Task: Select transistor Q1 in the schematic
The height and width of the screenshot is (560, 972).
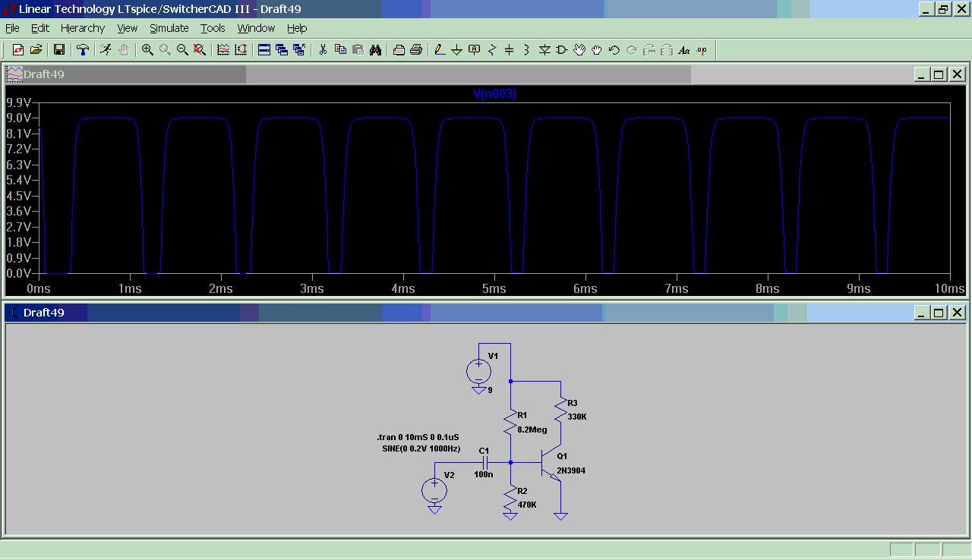Action: (x=548, y=463)
